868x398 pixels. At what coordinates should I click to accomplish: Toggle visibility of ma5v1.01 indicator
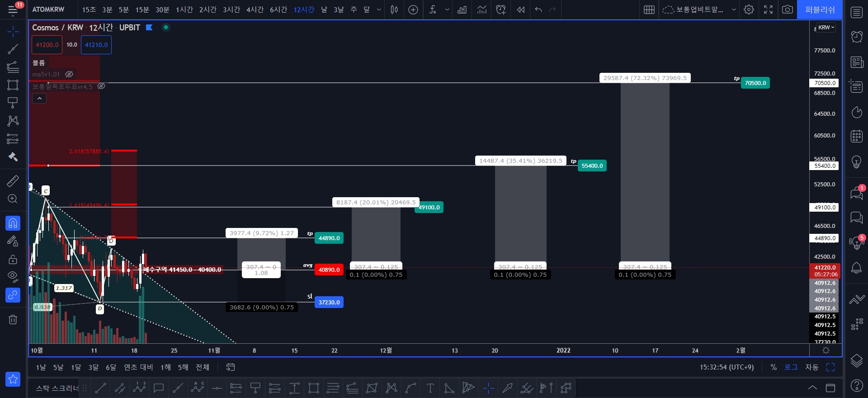point(69,74)
